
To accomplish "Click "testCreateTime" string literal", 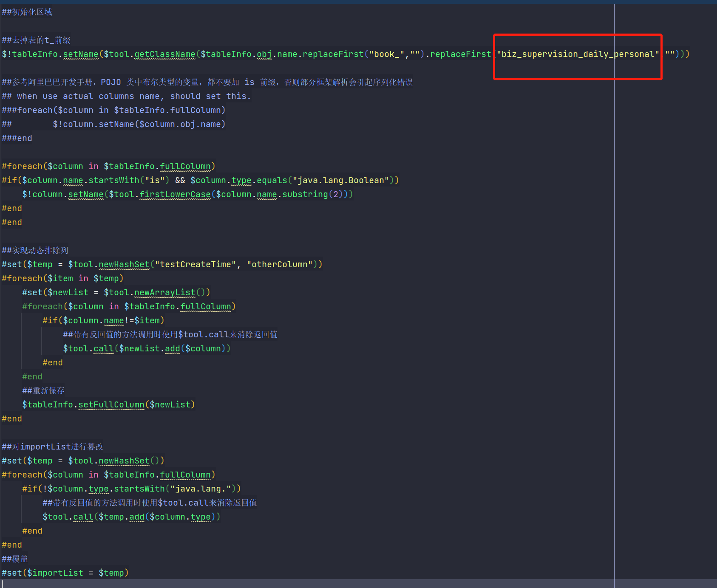I will (x=196, y=264).
